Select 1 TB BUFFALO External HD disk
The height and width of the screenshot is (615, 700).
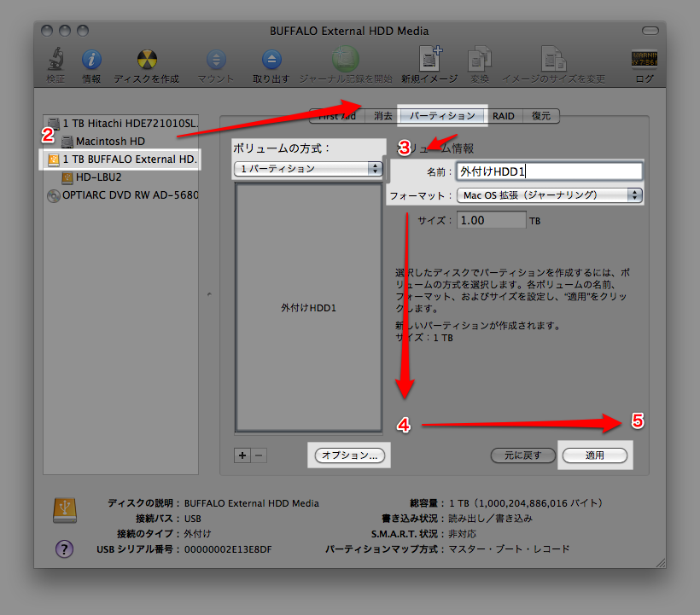click(121, 160)
